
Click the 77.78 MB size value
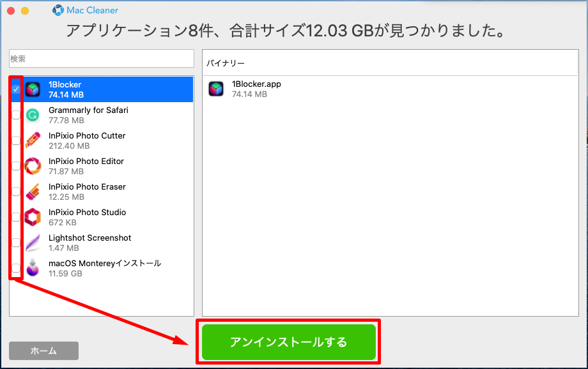coord(66,120)
